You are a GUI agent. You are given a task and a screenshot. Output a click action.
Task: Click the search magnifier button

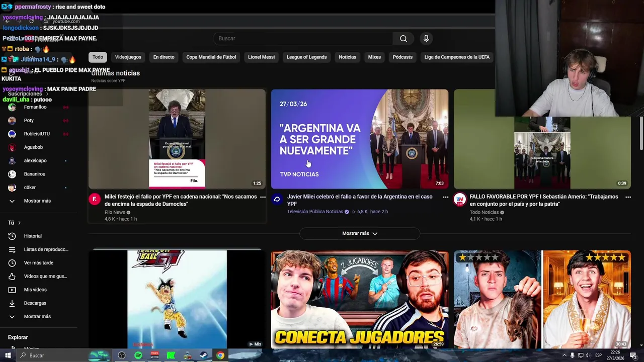click(403, 39)
